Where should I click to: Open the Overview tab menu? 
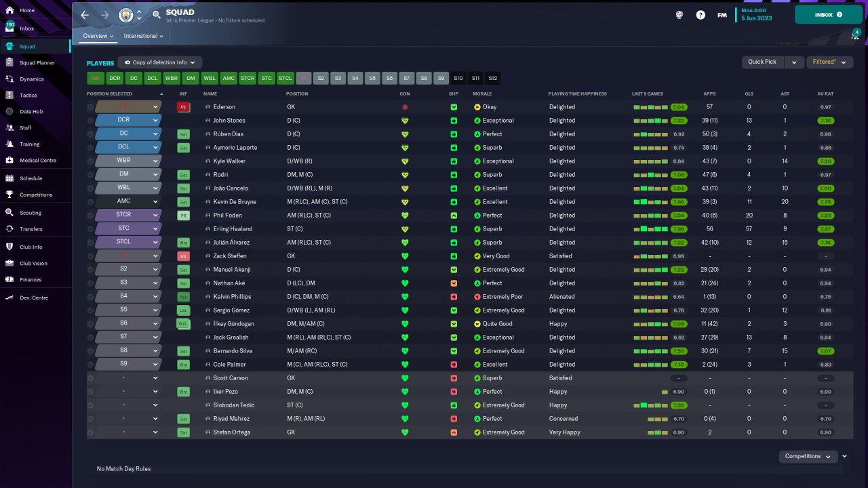pyautogui.click(x=98, y=36)
